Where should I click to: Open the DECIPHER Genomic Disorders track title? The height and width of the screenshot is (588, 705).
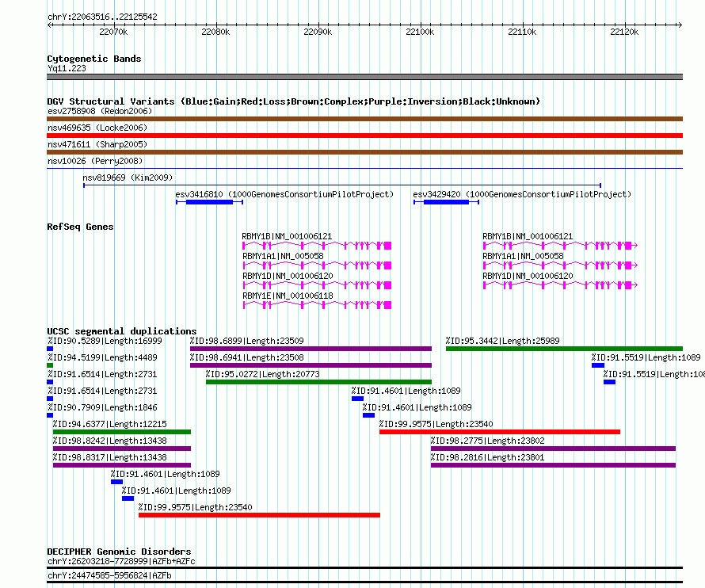coord(119,552)
